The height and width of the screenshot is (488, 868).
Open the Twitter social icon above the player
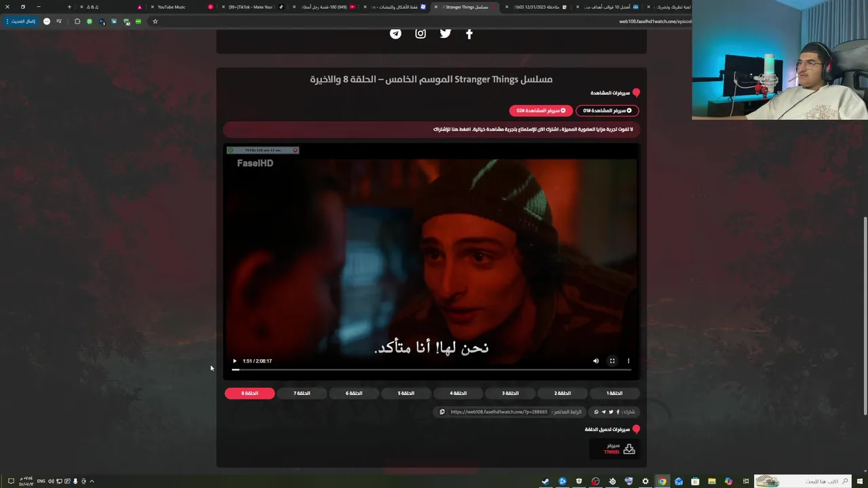445,33
